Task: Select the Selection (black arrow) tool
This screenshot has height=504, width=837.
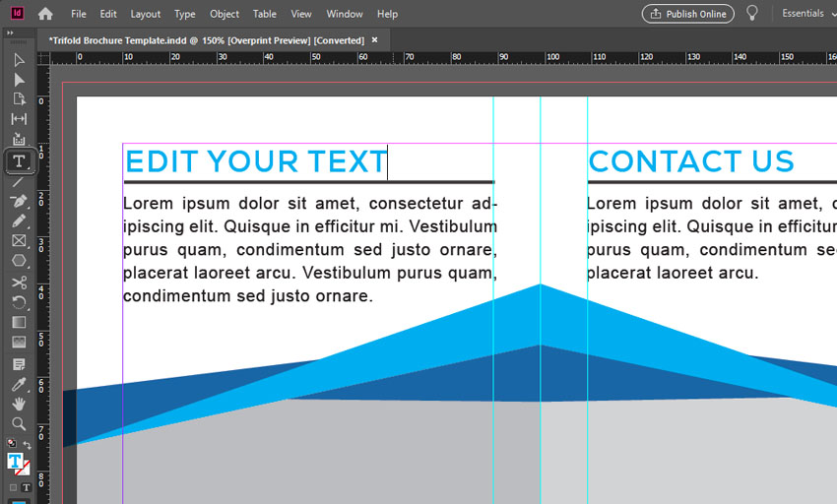Action: tap(19, 60)
